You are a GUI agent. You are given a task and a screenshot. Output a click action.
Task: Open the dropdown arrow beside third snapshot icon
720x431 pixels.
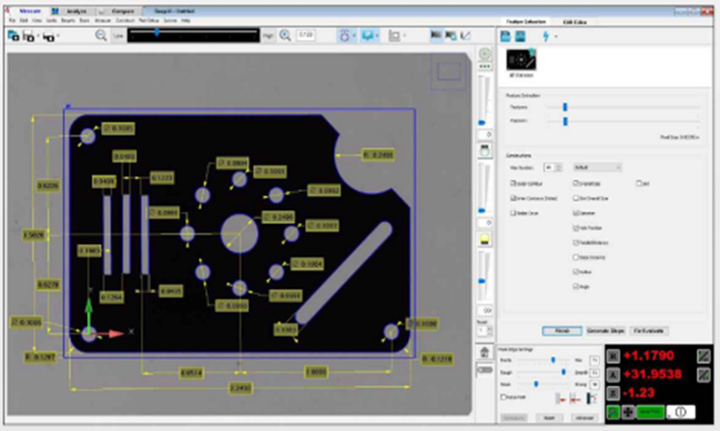click(x=58, y=36)
